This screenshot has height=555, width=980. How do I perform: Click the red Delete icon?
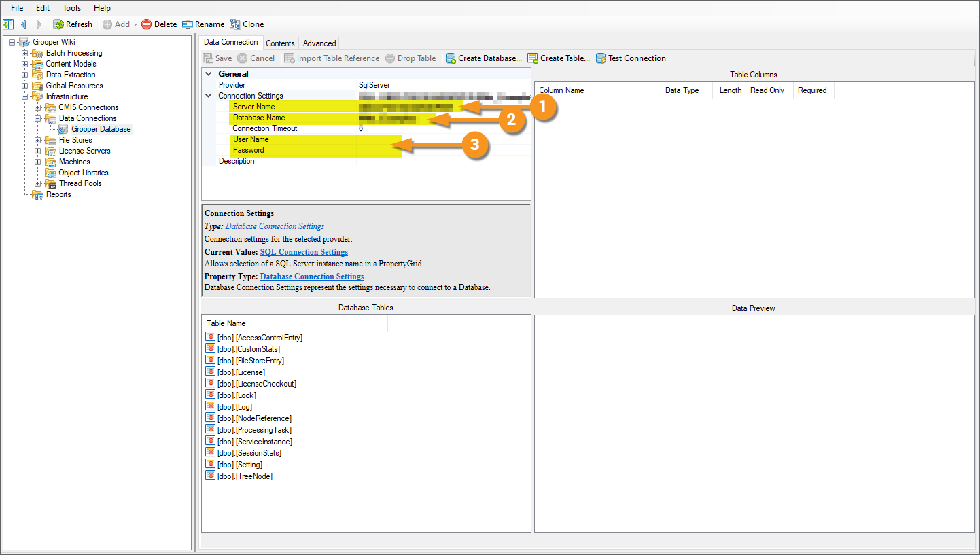point(146,24)
